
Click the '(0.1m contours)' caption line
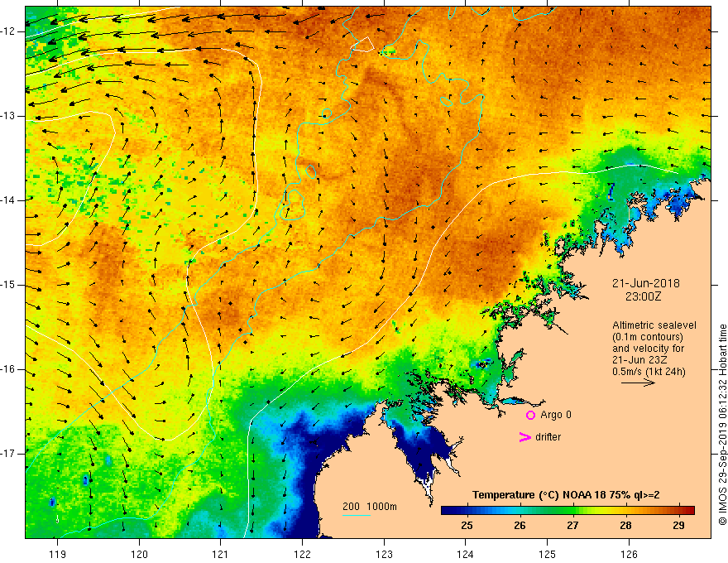(x=648, y=337)
